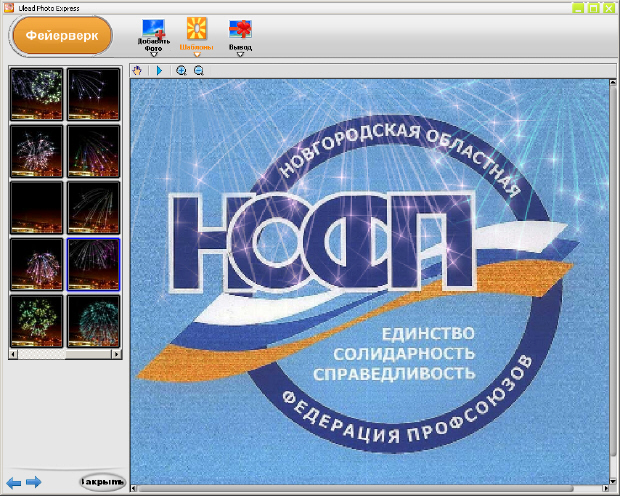Pick the faint grey streaks template thumbnail, third row
This screenshot has width=620, height=496.
click(93, 208)
